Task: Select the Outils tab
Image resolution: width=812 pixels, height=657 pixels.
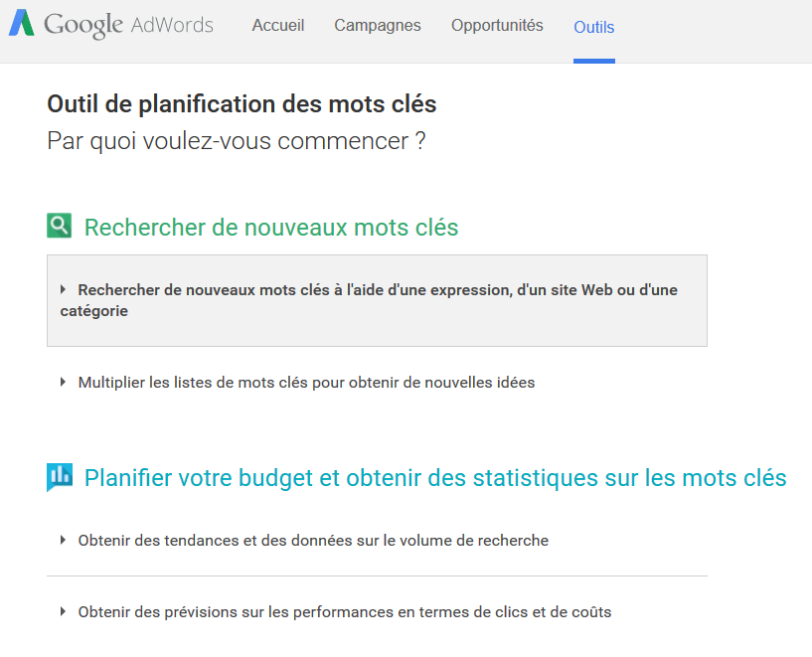Action: pos(594,27)
